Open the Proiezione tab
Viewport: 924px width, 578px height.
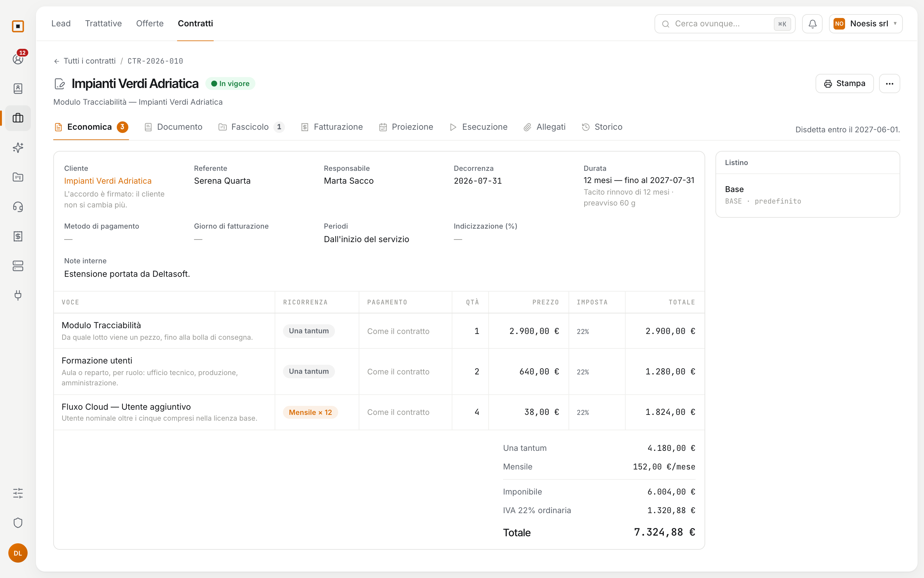click(x=406, y=127)
